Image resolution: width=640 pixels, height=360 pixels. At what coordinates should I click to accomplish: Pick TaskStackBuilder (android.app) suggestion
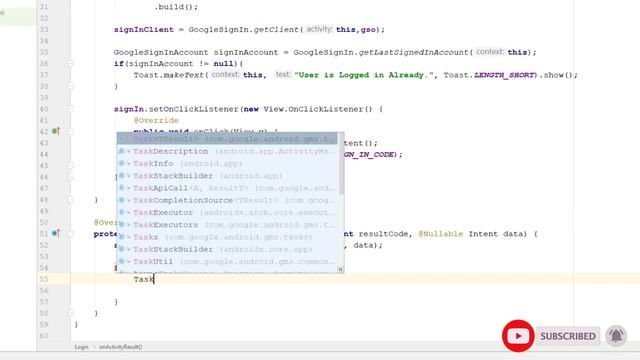pyautogui.click(x=227, y=176)
